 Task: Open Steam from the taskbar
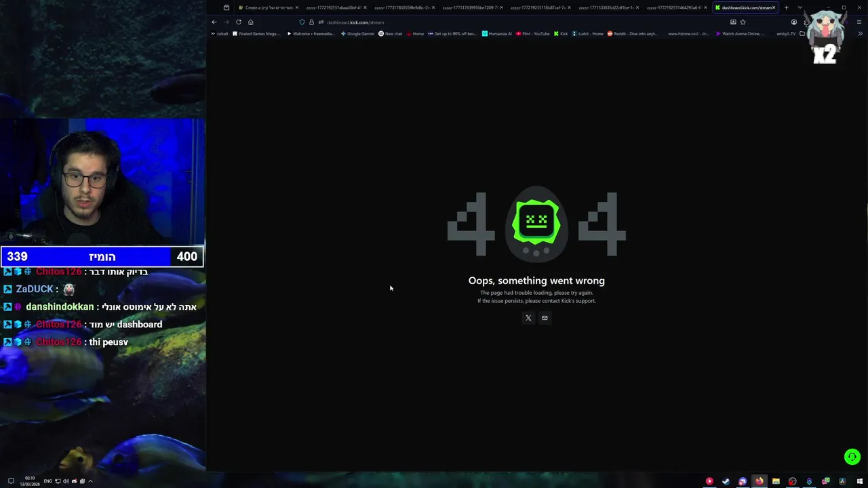tap(726, 481)
